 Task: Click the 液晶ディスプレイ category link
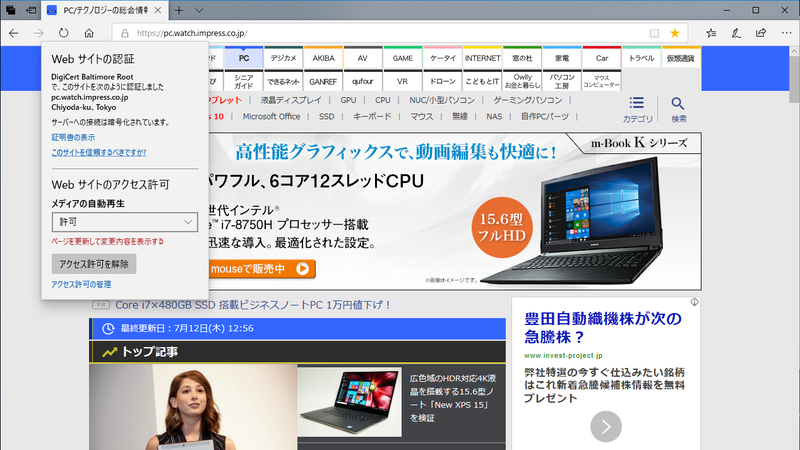coord(291,101)
